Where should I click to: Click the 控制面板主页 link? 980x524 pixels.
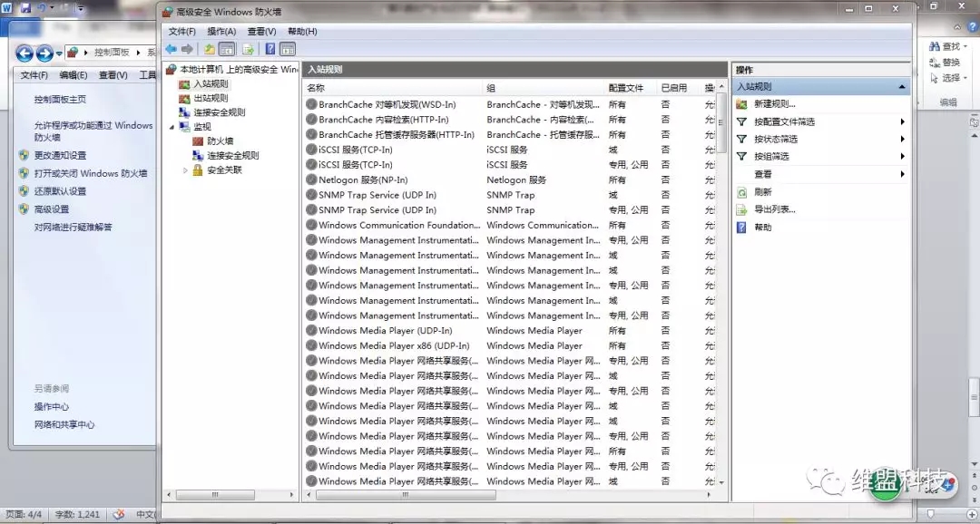pyautogui.click(x=60, y=100)
